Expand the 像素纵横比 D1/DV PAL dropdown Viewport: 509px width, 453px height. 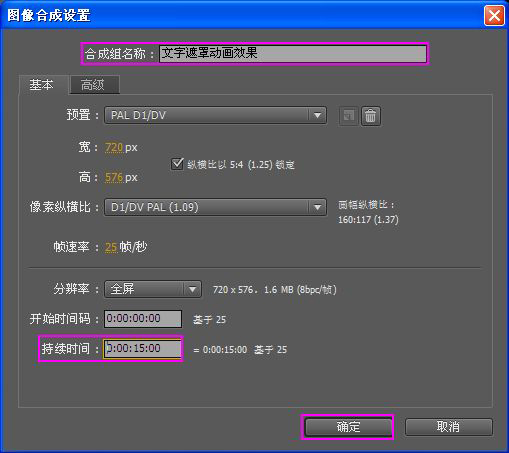[215, 207]
